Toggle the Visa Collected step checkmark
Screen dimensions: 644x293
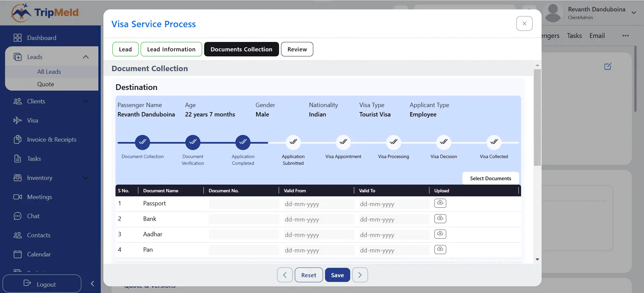pyautogui.click(x=494, y=142)
